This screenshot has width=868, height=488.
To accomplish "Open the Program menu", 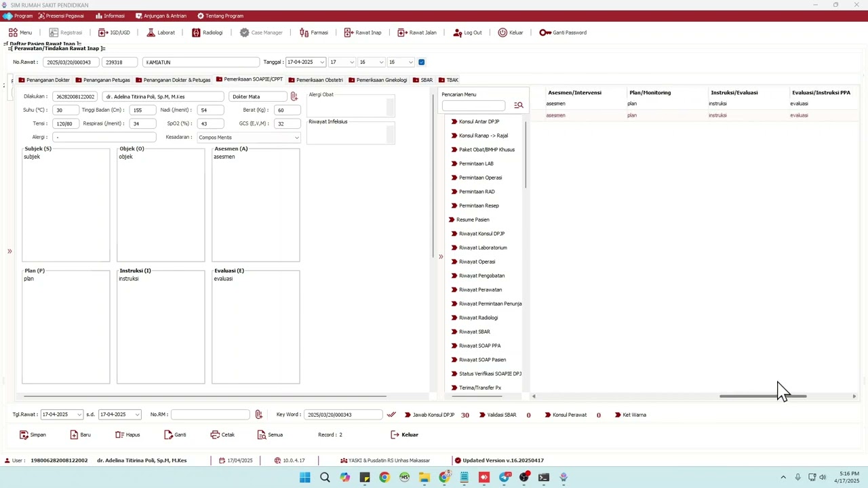I will pos(18,16).
